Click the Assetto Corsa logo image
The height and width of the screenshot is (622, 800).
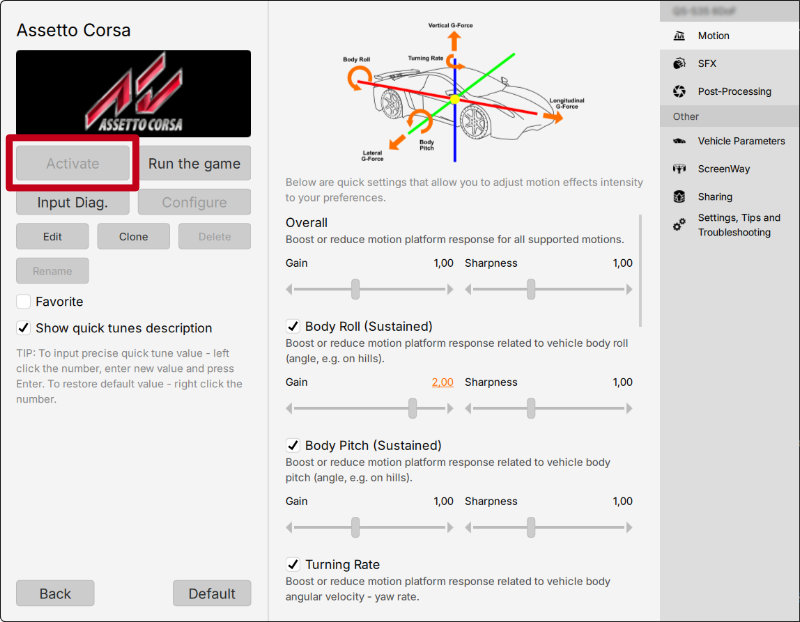[x=133, y=91]
